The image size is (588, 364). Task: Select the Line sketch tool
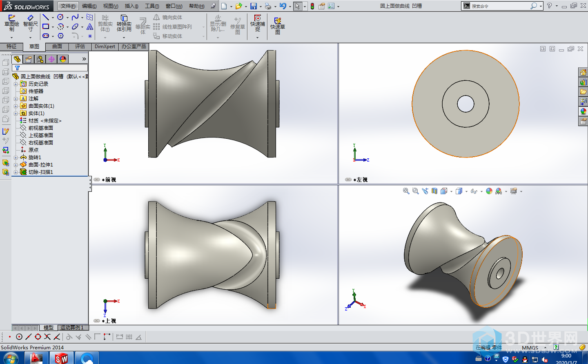(x=46, y=17)
